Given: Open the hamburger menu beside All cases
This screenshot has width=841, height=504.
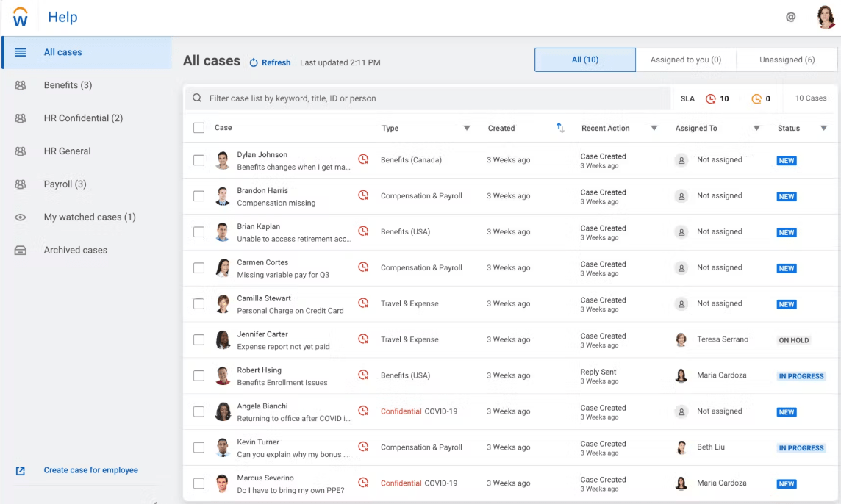Looking at the screenshot, I should coord(20,52).
